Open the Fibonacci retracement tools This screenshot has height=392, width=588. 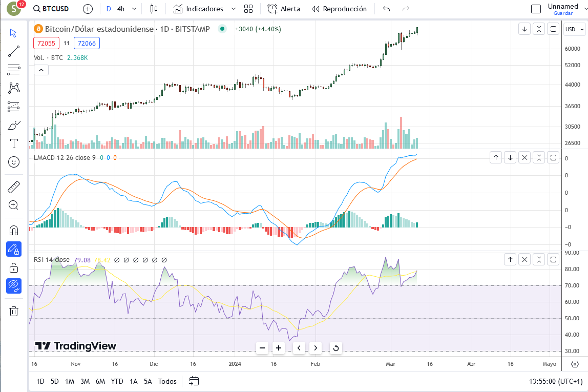13,70
